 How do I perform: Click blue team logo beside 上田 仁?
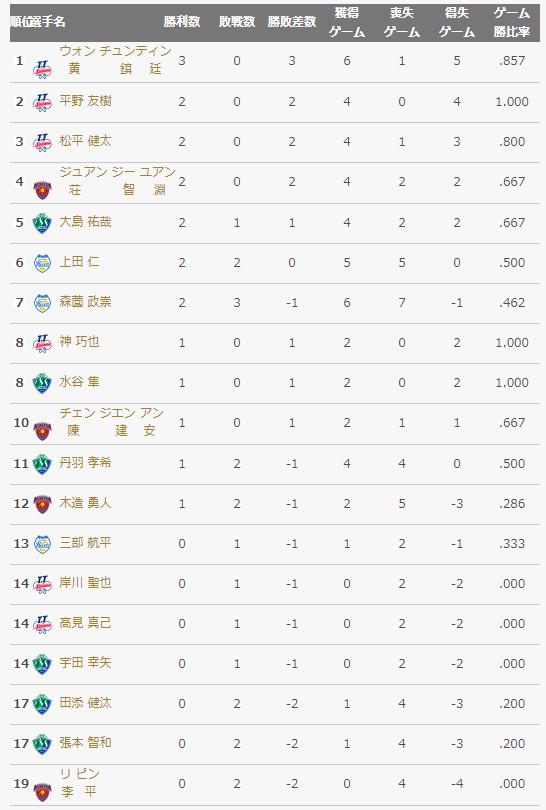[x=42, y=263]
